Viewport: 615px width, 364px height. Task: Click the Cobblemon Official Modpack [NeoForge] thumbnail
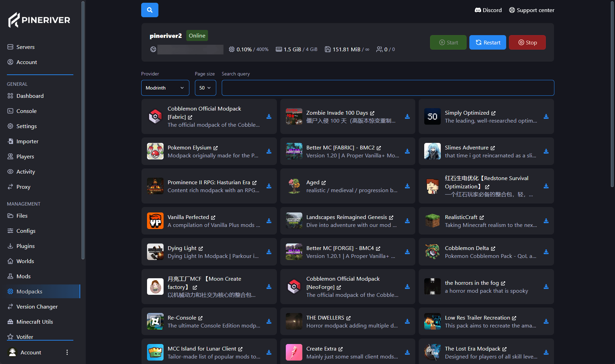(x=294, y=287)
